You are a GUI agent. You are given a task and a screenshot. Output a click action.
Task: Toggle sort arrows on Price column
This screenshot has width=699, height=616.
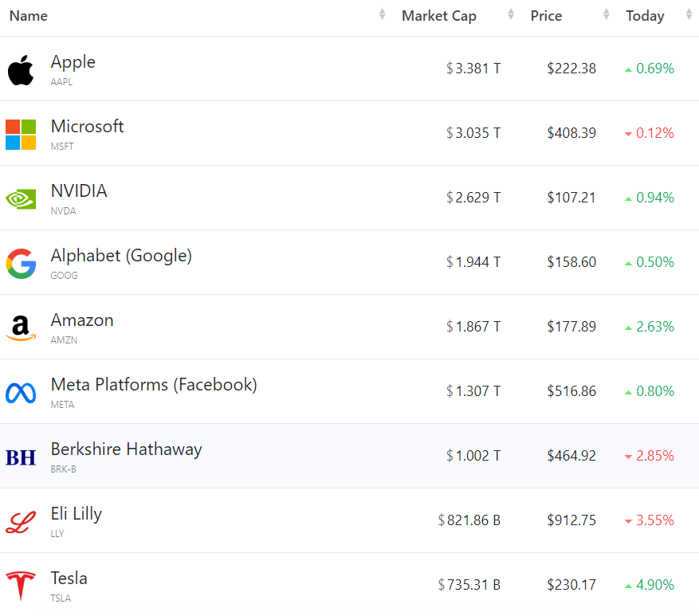pyautogui.click(x=607, y=15)
